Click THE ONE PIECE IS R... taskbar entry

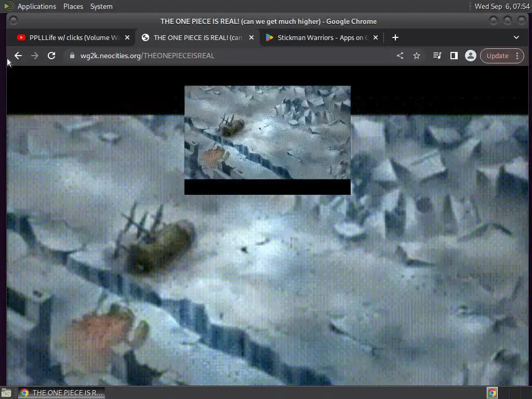[61, 393]
